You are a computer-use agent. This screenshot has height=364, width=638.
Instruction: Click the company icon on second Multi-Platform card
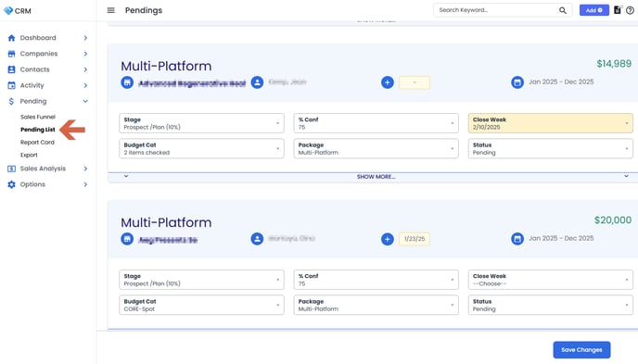127,239
